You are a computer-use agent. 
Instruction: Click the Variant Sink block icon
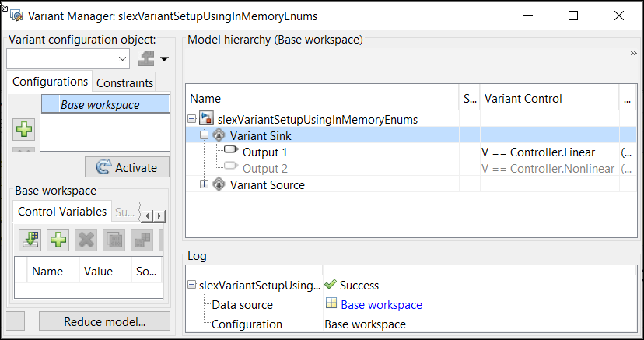click(x=220, y=135)
